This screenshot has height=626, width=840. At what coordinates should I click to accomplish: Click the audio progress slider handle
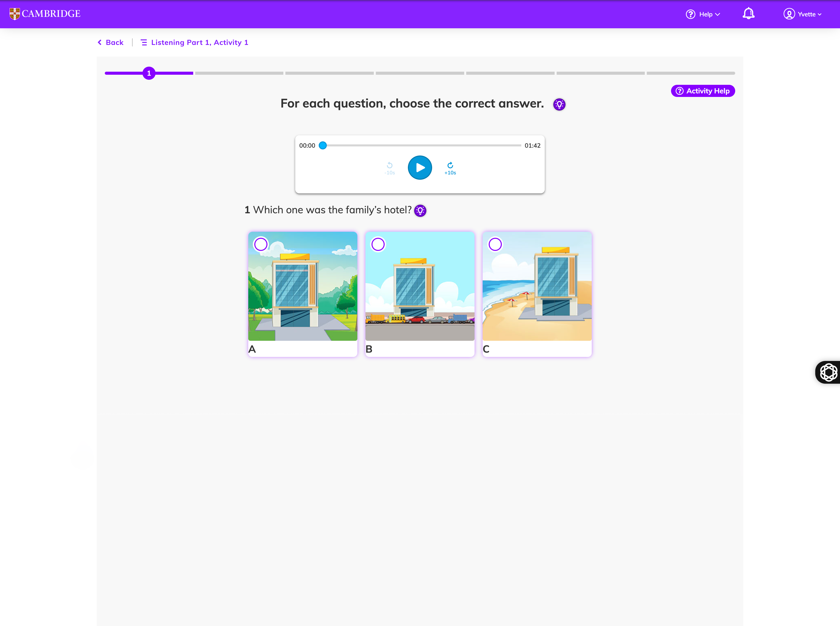coord(323,145)
